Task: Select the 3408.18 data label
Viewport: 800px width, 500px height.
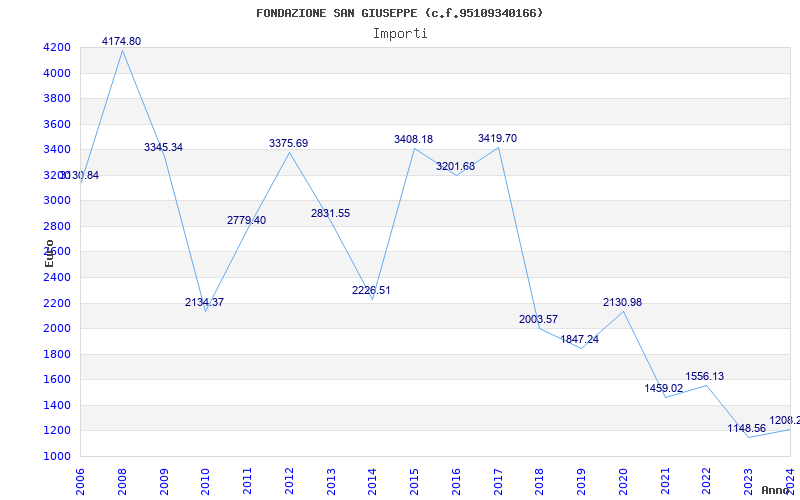Action: pos(413,139)
